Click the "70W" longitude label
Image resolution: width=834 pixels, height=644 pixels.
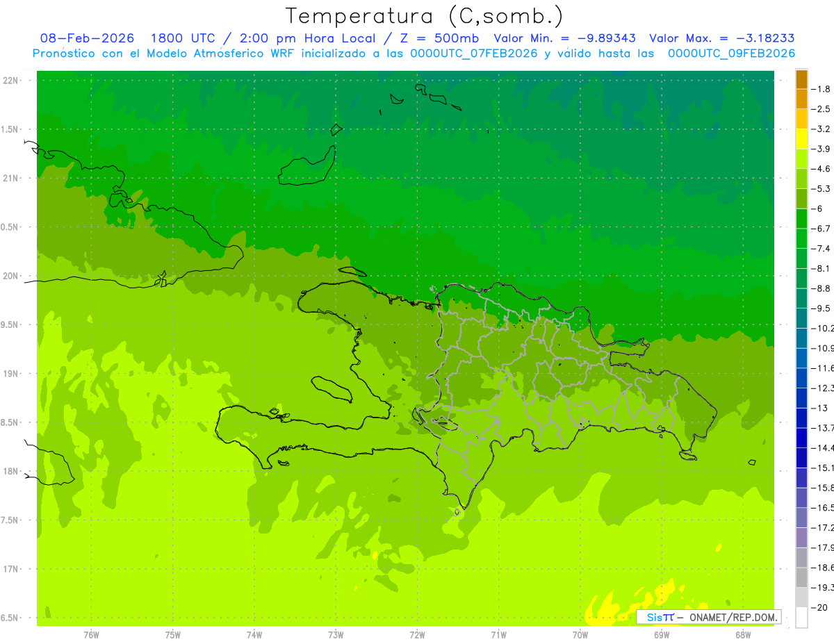(x=580, y=635)
